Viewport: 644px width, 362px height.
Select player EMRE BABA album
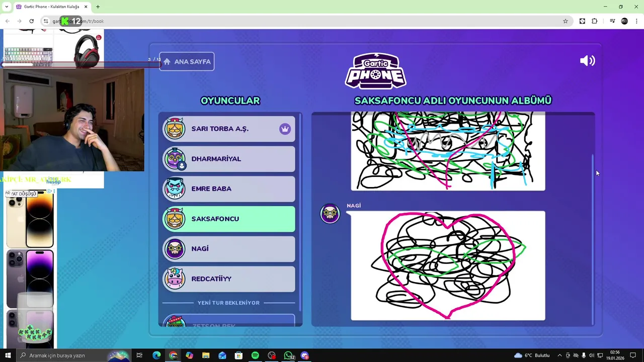[x=229, y=189]
